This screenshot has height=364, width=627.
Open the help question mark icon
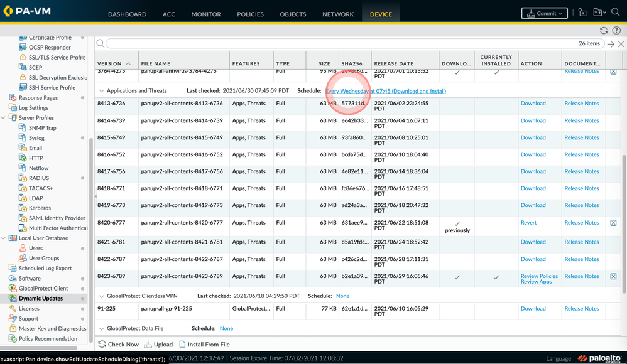(x=616, y=30)
